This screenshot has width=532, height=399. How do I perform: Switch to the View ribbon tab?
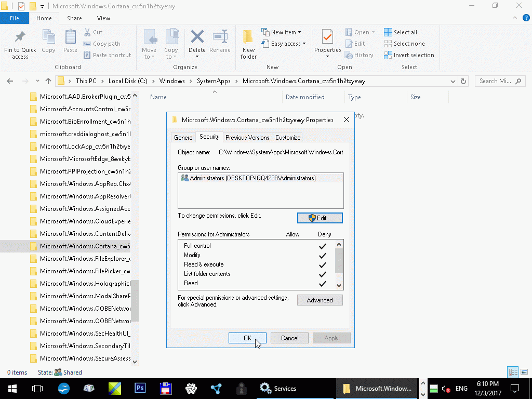[x=103, y=18]
